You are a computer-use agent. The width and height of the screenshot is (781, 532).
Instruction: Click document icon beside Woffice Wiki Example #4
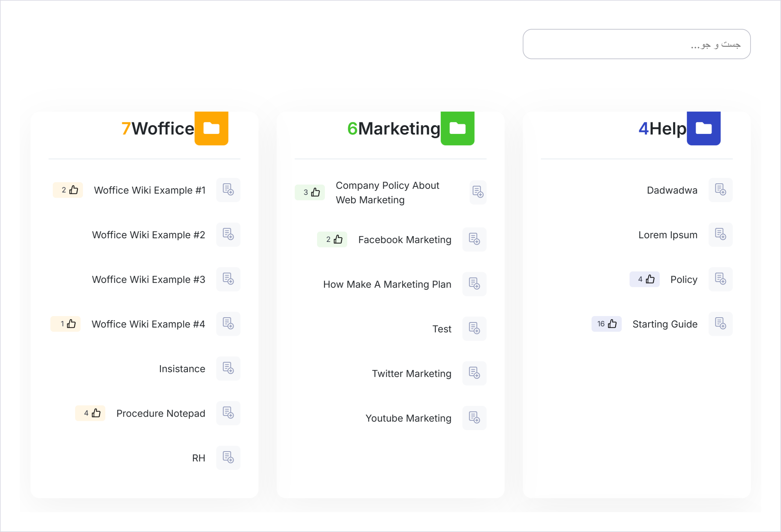(228, 324)
